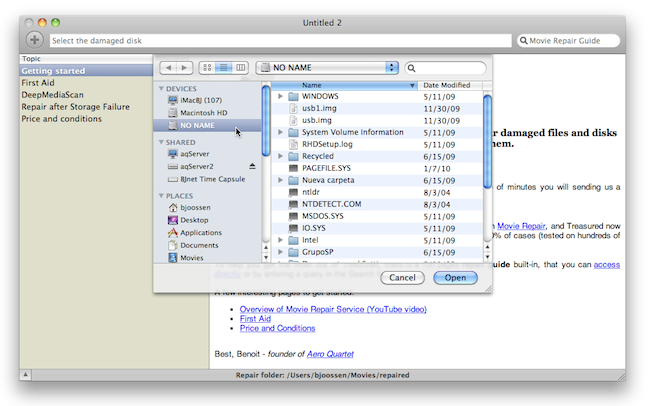Click the file dialog search field
The width and height of the screenshot is (650, 406).
point(446,68)
